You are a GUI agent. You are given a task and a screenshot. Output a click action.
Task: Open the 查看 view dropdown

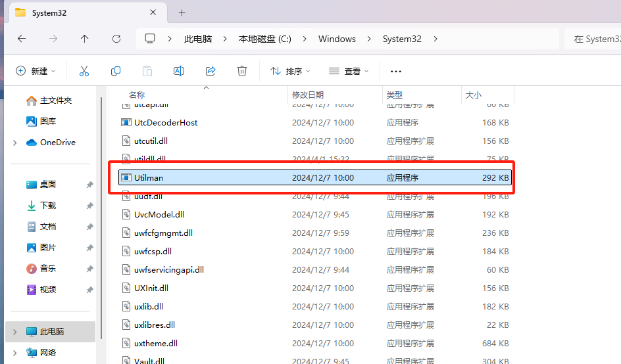tap(349, 71)
